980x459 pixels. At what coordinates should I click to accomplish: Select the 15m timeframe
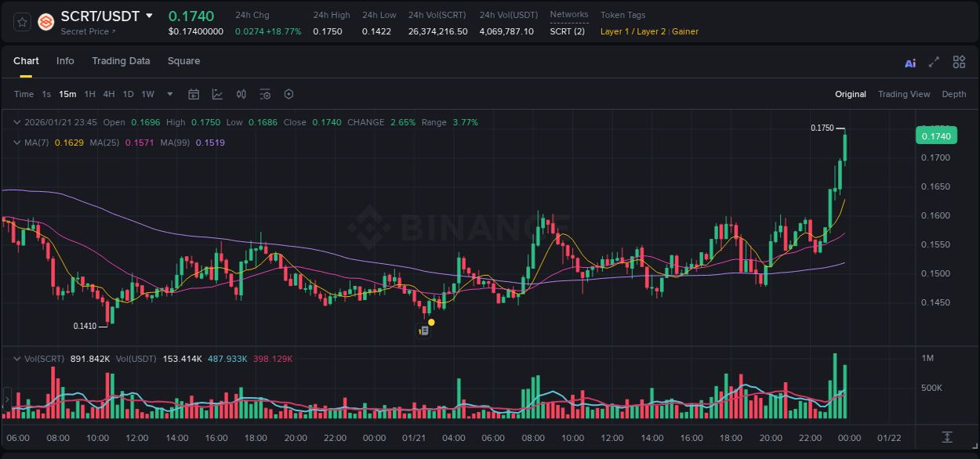coord(67,93)
